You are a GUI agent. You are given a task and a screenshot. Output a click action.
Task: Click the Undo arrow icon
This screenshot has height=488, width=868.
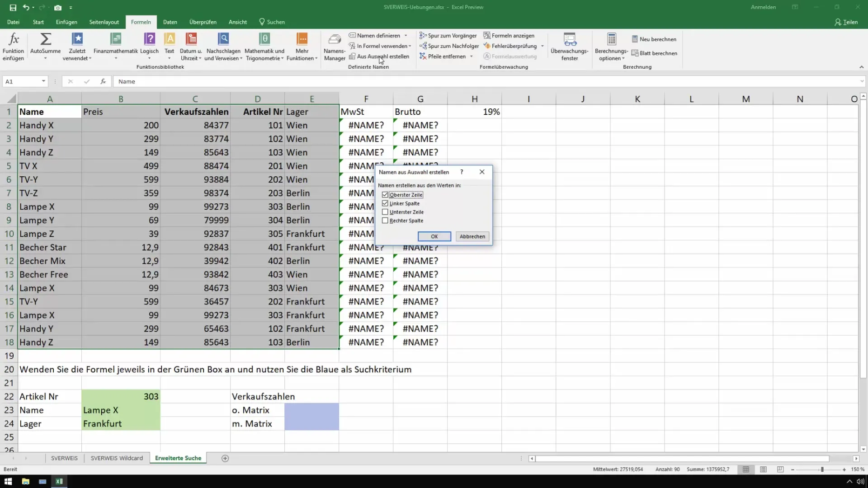[26, 8]
